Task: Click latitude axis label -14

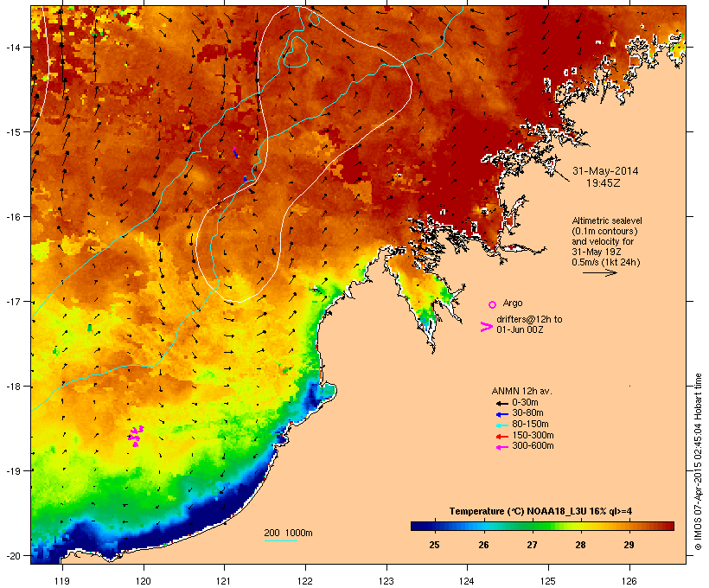Action: coord(12,47)
